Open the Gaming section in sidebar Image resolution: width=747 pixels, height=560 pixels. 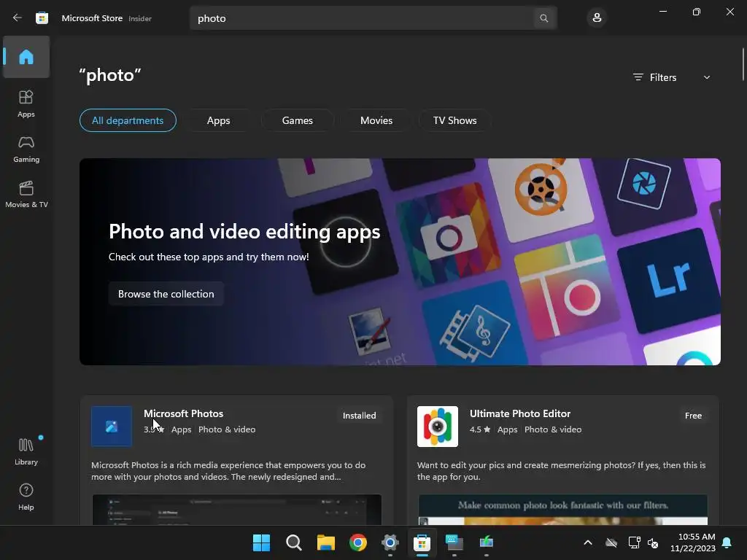pyautogui.click(x=26, y=149)
